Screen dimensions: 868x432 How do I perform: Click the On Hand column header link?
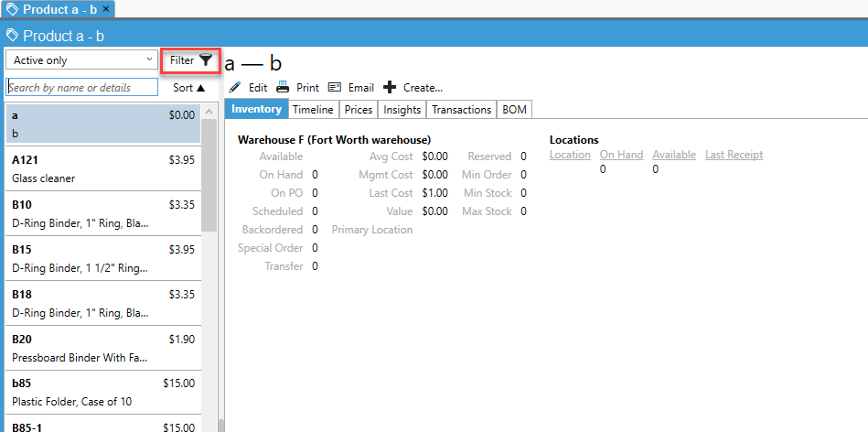[x=621, y=155]
